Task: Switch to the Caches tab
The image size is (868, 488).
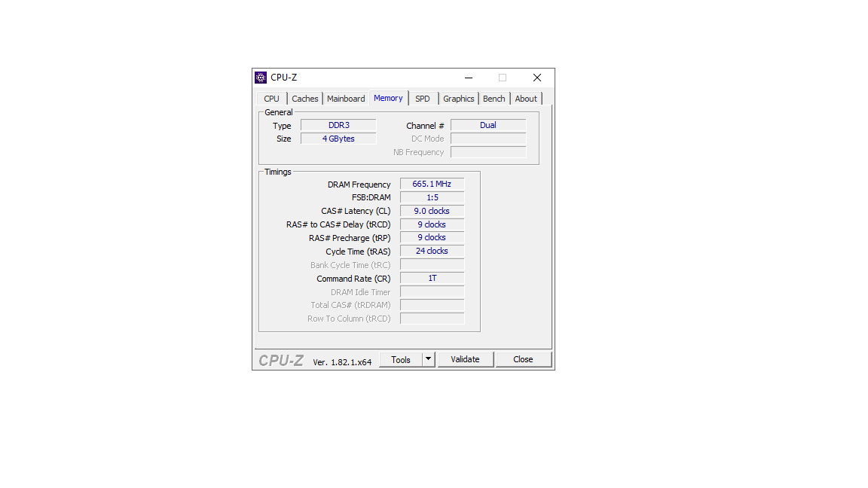Action: coord(305,99)
